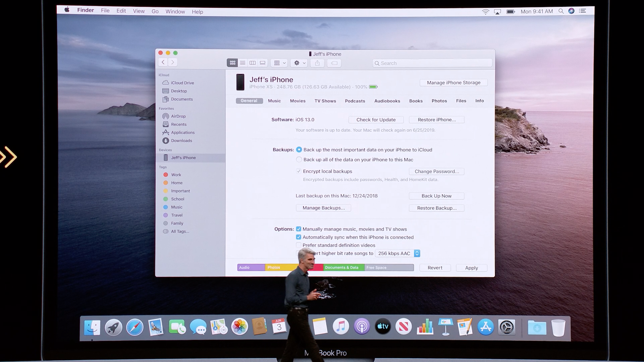The width and height of the screenshot is (644, 362).
Task: Open the Go menu in menu bar
Action: pos(155,11)
